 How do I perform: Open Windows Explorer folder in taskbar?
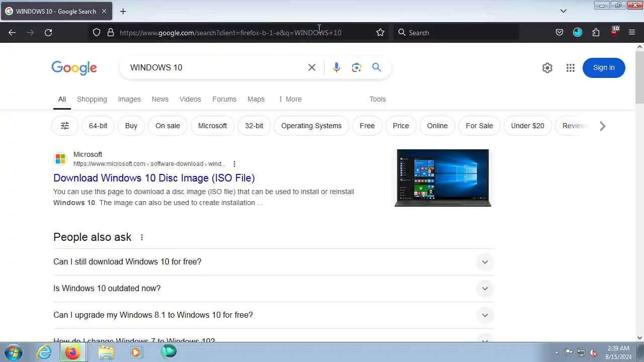point(106,352)
